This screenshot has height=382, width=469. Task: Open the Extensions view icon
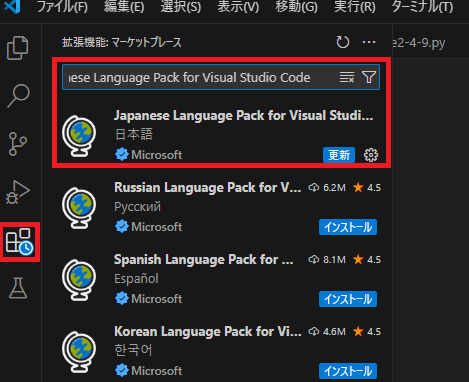pos(20,241)
